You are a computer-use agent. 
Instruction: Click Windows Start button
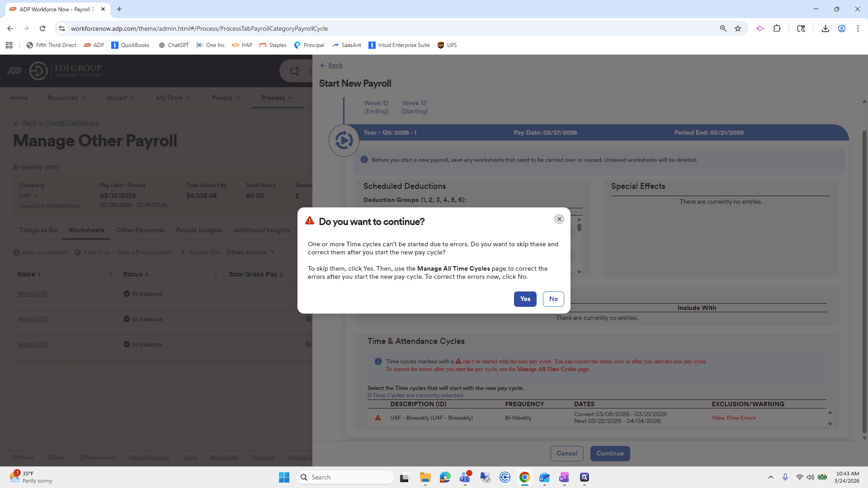(284, 477)
